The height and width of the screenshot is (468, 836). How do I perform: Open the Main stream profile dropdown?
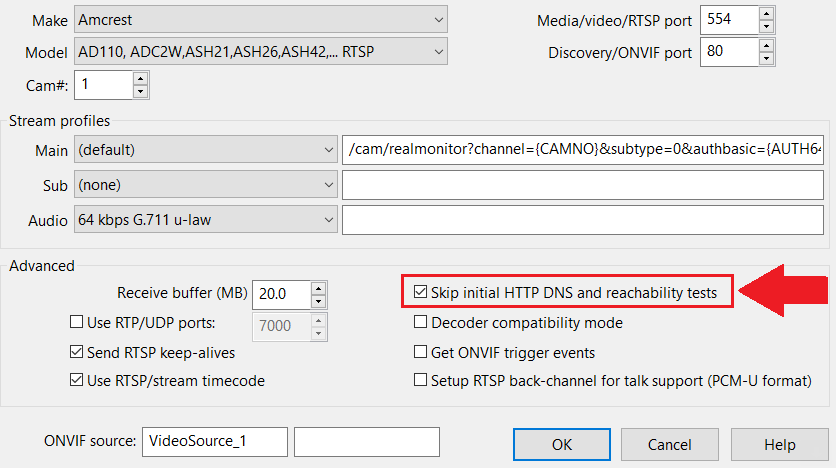pos(206,150)
